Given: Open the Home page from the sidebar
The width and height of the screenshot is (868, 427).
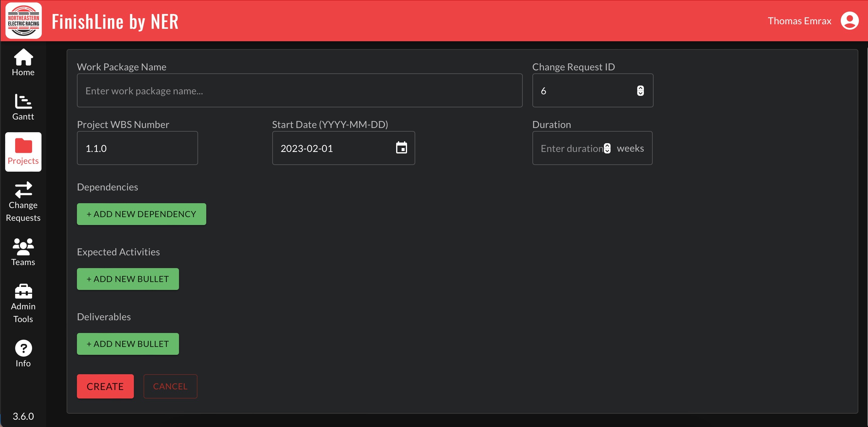Looking at the screenshot, I should 23,63.
